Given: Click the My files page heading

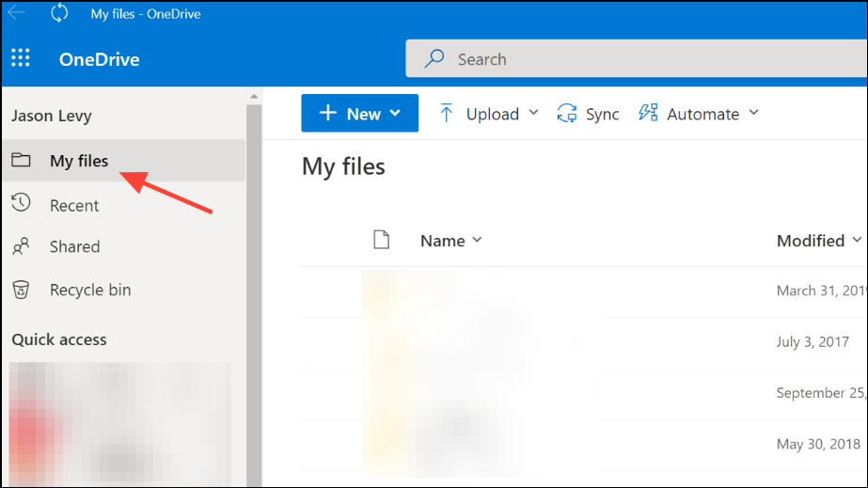Looking at the screenshot, I should tap(343, 166).
